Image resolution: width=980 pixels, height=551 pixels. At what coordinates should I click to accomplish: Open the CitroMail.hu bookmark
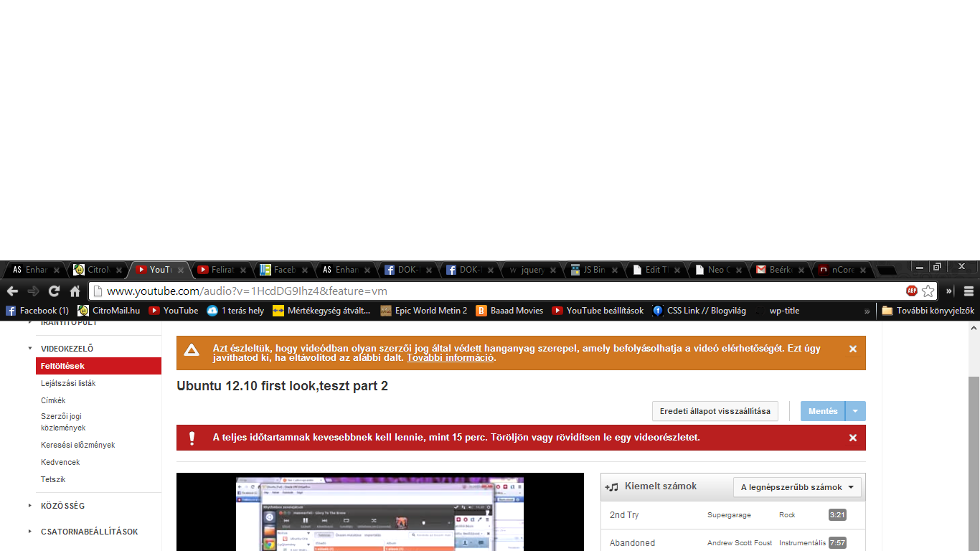click(x=108, y=311)
